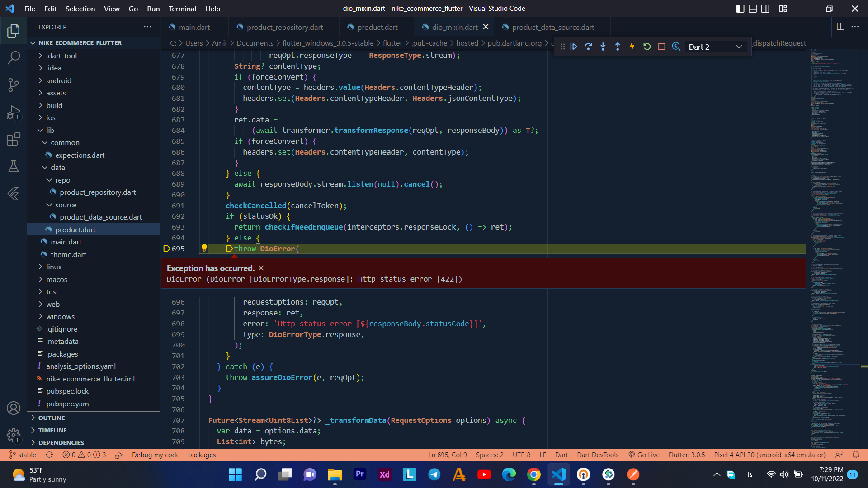
Task: Open the Search view in activity bar
Action: [x=14, y=57]
